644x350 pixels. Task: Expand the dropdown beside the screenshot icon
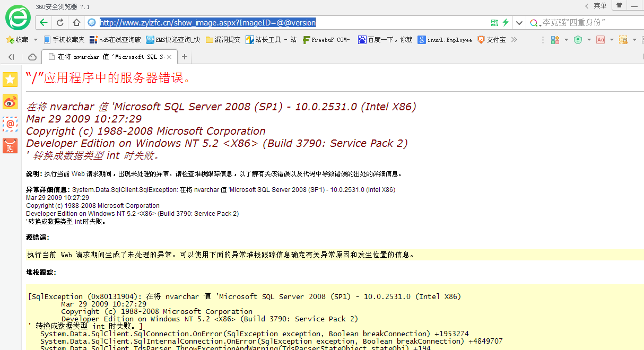(634, 40)
